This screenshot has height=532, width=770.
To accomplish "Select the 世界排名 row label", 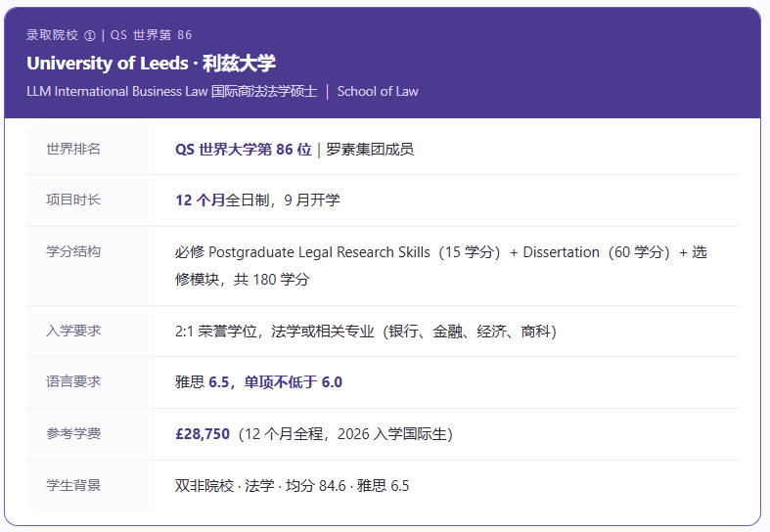I will click(x=73, y=149).
